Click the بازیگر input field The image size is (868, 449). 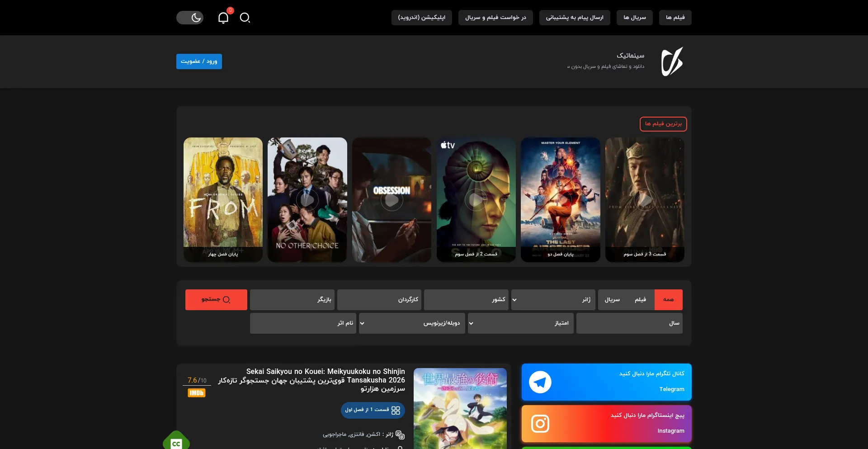292,300
